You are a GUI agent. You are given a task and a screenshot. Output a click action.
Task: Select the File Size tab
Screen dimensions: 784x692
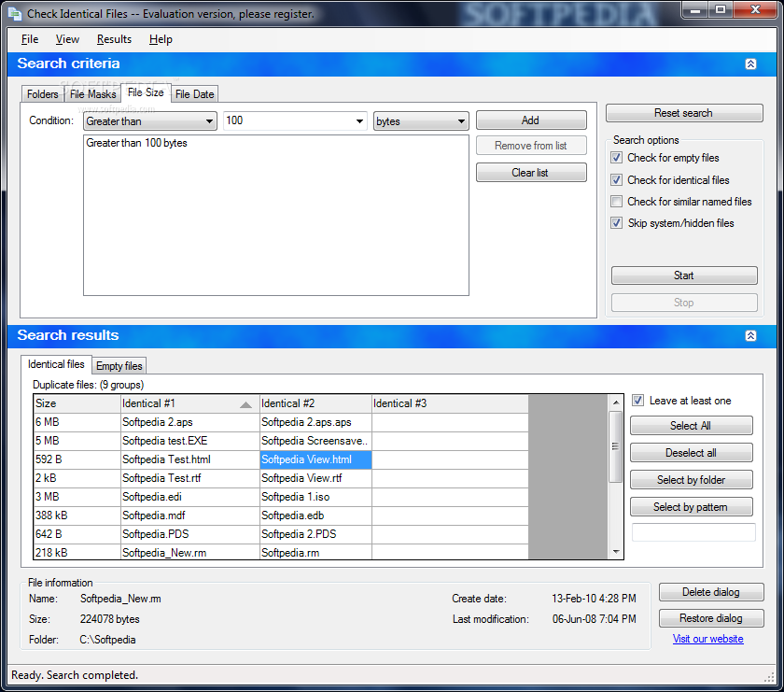[146, 92]
